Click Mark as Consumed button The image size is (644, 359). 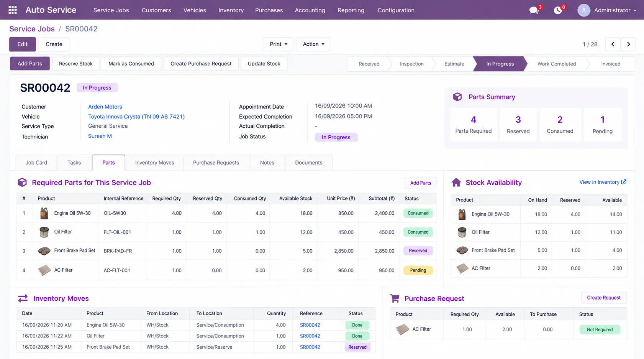[131, 64]
